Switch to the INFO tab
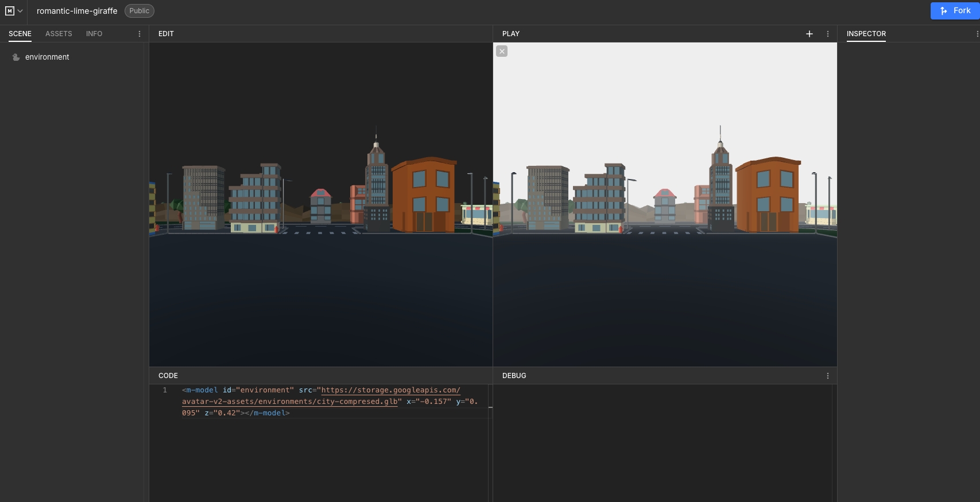The width and height of the screenshot is (980, 502). pos(94,34)
